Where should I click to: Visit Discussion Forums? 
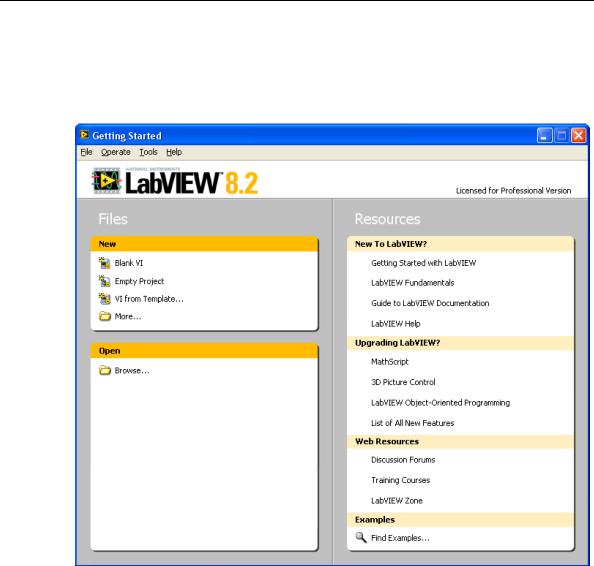pos(403,460)
